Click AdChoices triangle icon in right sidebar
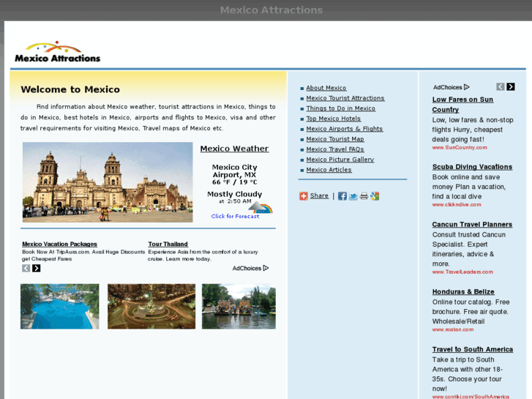The width and height of the screenshot is (532, 399). click(467, 87)
